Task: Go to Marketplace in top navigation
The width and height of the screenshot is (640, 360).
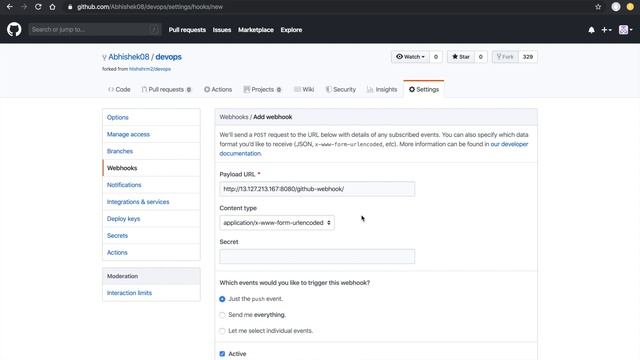Action: [256, 30]
